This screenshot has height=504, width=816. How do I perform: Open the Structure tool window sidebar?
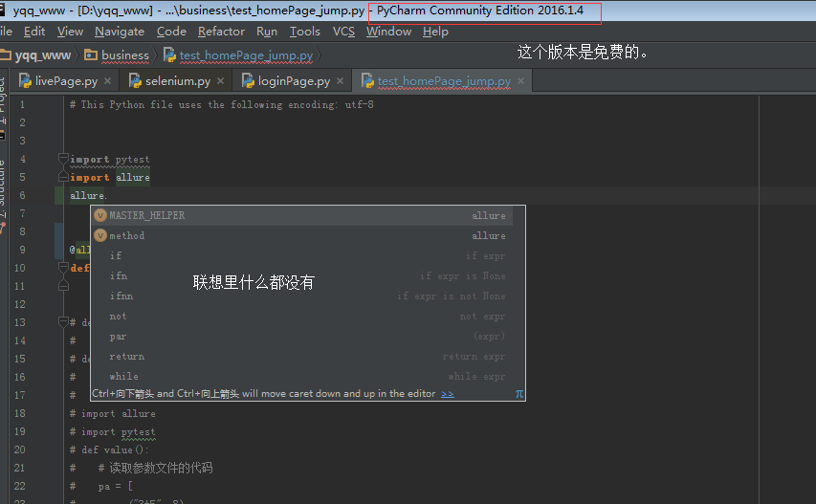point(2,188)
